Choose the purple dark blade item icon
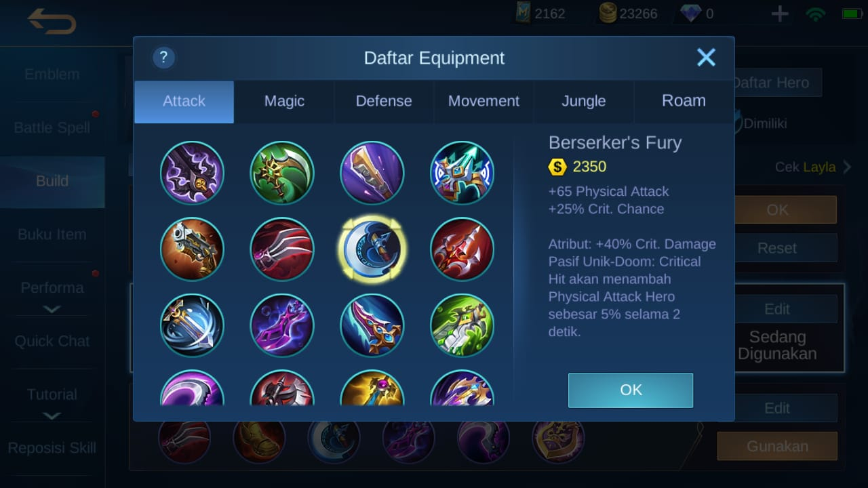This screenshot has height=488, width=868. (192, 173)
